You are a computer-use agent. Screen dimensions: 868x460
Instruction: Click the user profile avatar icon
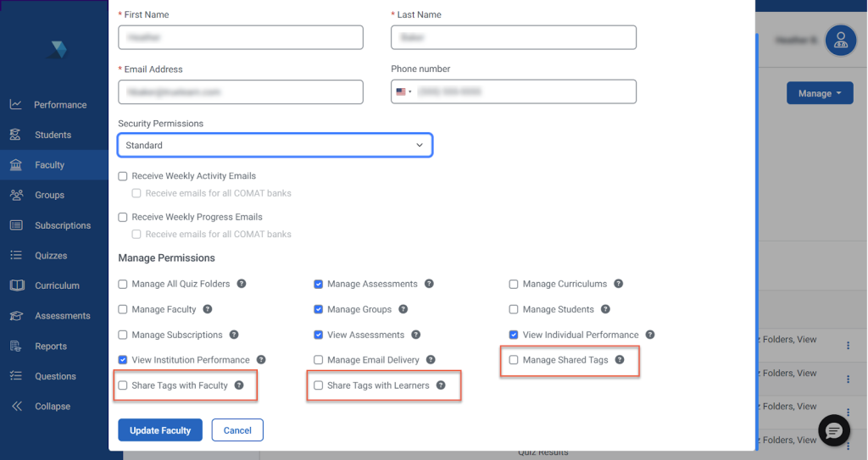coord(840,40)
